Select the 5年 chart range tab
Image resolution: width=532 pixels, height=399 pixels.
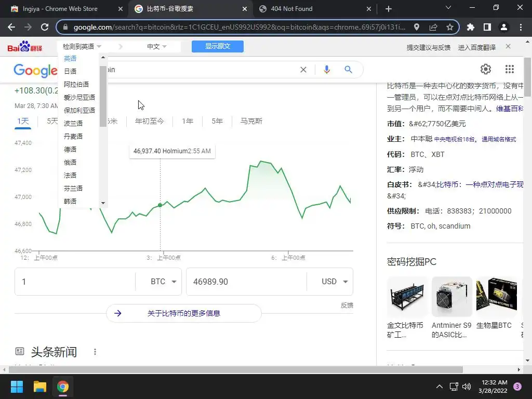point(217,121)
